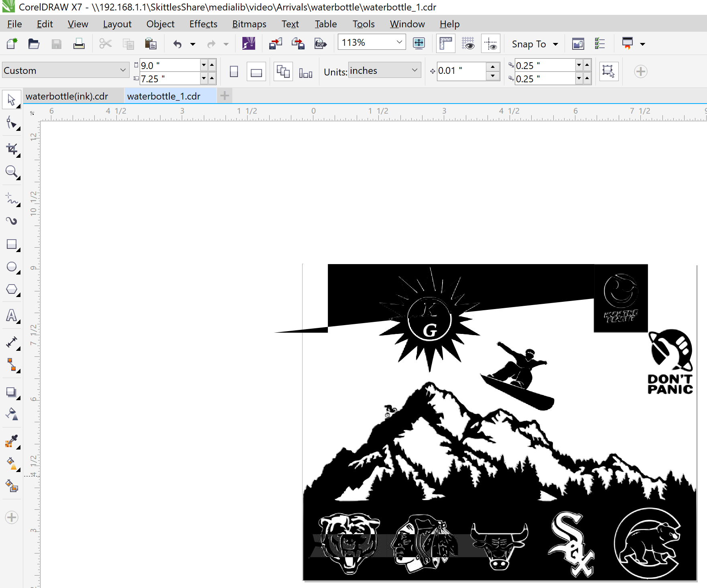Viewport: 707px width, 588px height.
Task: Select the Crop tool
Action: pyautogui.click(x=12, y=149)
